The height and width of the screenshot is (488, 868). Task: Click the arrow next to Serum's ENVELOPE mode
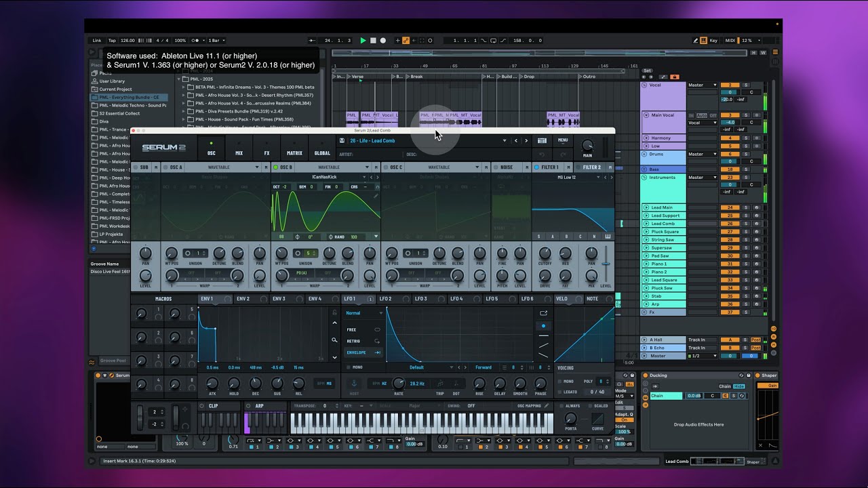point(377,352)
